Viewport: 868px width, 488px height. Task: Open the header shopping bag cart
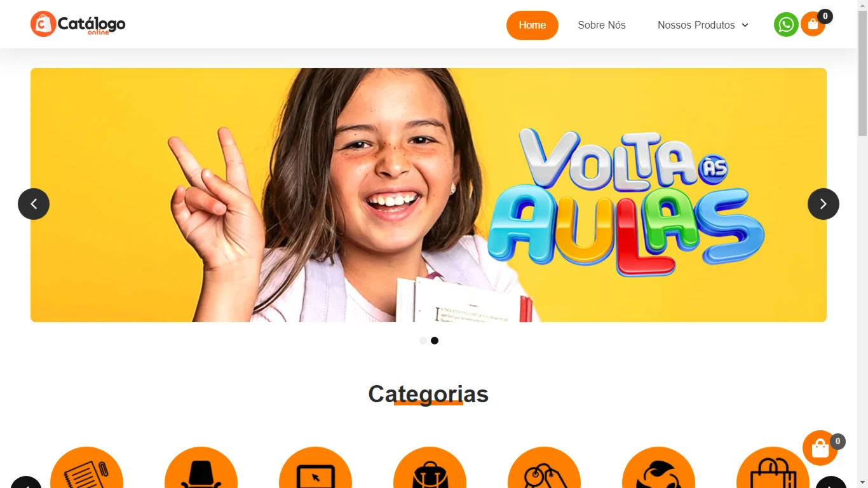pos(813,25)
